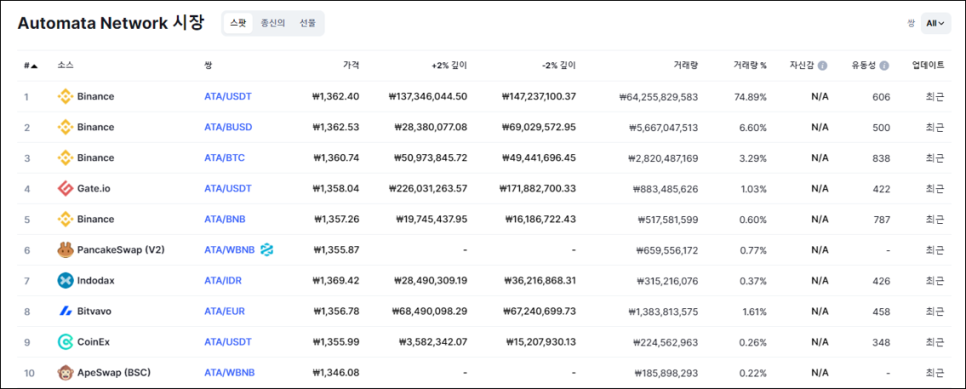Open ATA/WBNB pair on ApeSwap row
Viewport: 966px width, 389px height.
[229, 373]
